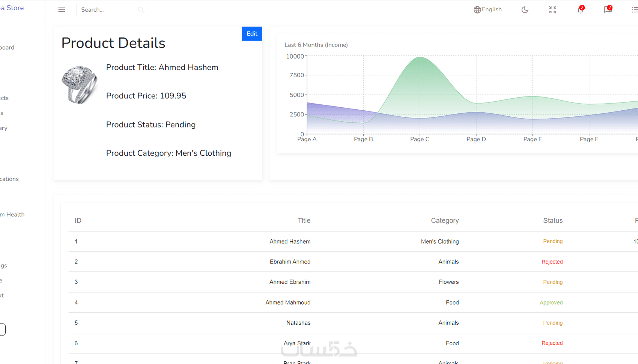Click the Approved status for Ahmed Mahmoud
The height and width of the screenshot is (364, 638).
tap(551, 303)
